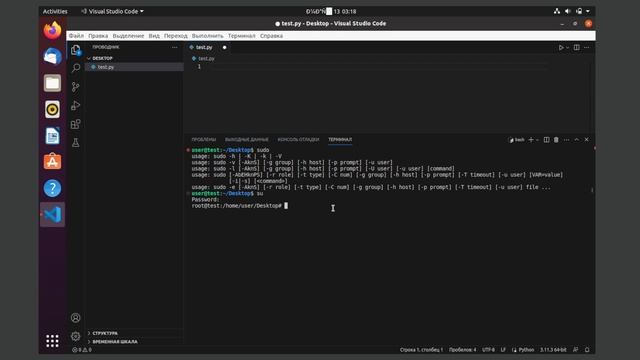Click Строка 1, столбец 1 status item

click(x=421, y=350)
